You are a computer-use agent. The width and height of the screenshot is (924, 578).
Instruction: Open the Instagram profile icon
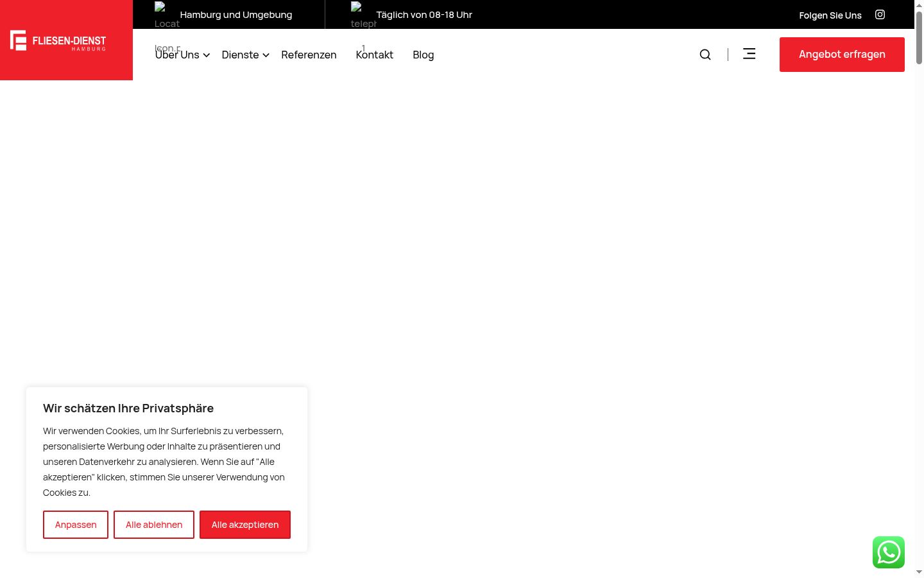tap(880, 14)
